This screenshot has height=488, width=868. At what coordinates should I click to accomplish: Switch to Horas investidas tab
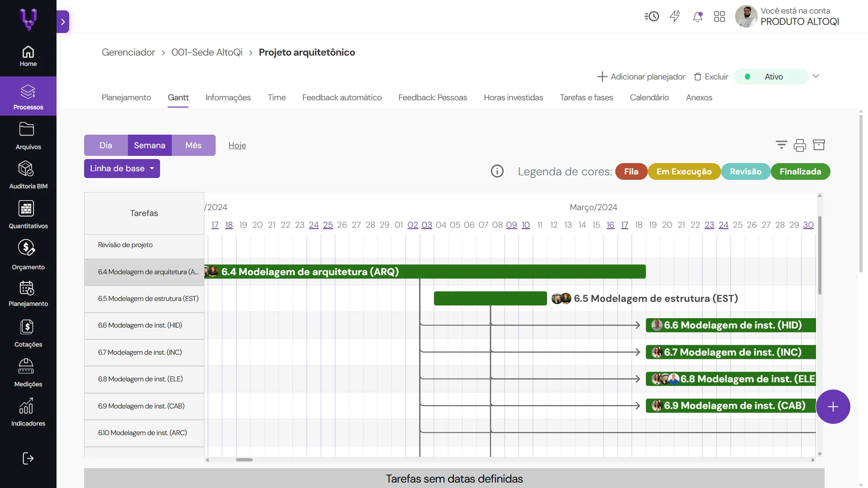pyautogui.click(x=513, y=98)
